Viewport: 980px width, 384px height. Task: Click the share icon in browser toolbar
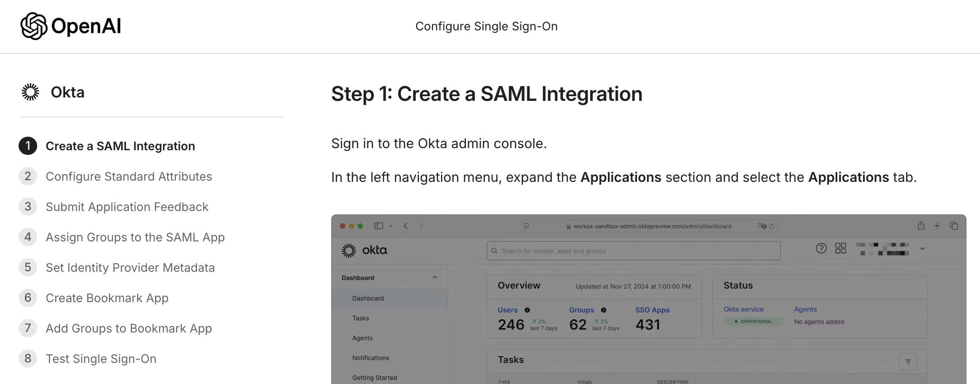pyautogui.click(x=921, y=226)
